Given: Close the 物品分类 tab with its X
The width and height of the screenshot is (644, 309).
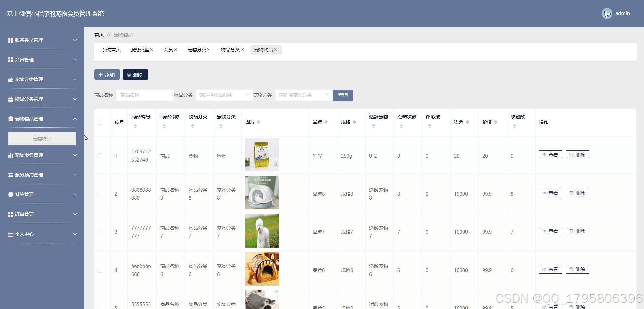Looking at the screenshot, I should pos(242,50).
